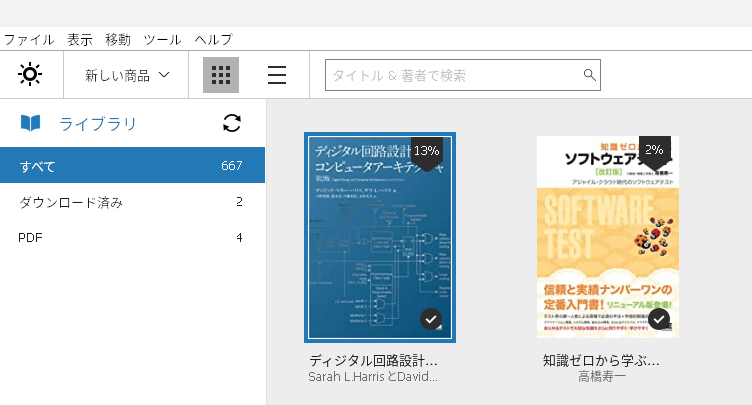This screenshot has height=405, width=752.
Task: Select the ダウンロード済み category
Action: point(132,202)
